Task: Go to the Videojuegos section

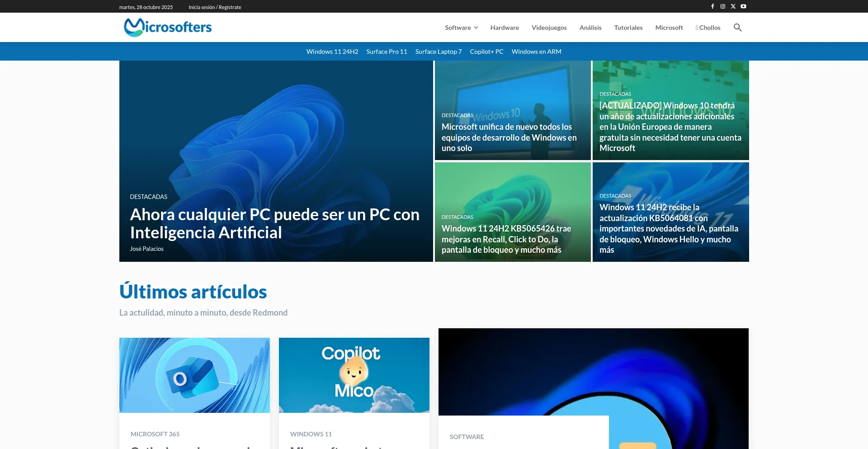Action: click(x=549, y=28)
